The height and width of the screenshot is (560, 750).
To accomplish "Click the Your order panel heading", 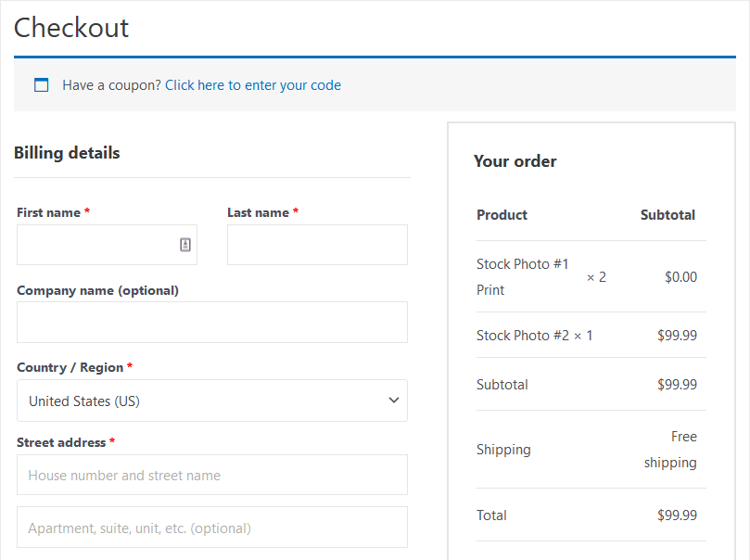I will click(515, 160).
